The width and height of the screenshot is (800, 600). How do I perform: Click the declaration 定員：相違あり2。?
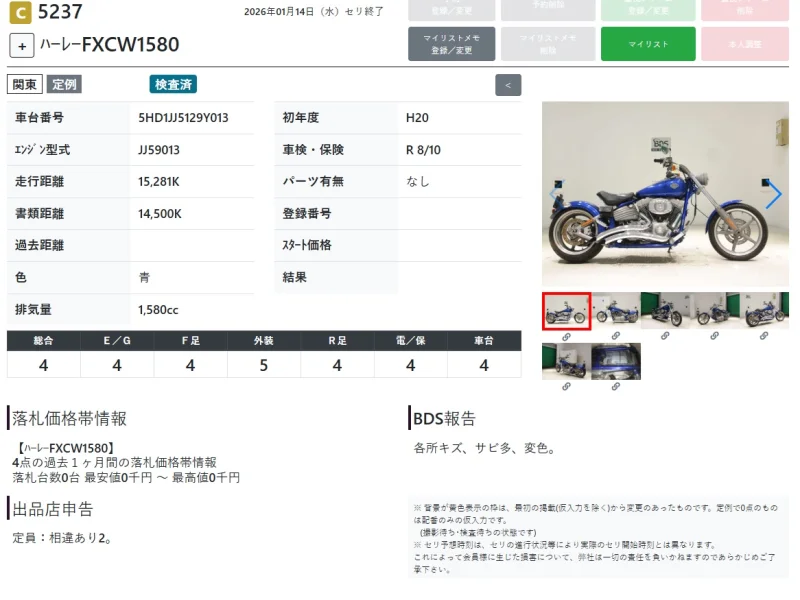[x=62, y=538]
